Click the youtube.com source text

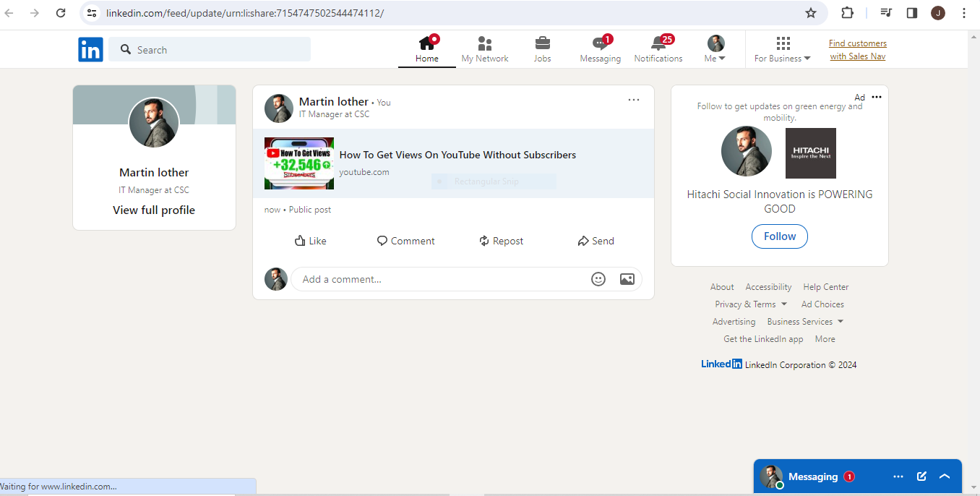pos(364,172)
